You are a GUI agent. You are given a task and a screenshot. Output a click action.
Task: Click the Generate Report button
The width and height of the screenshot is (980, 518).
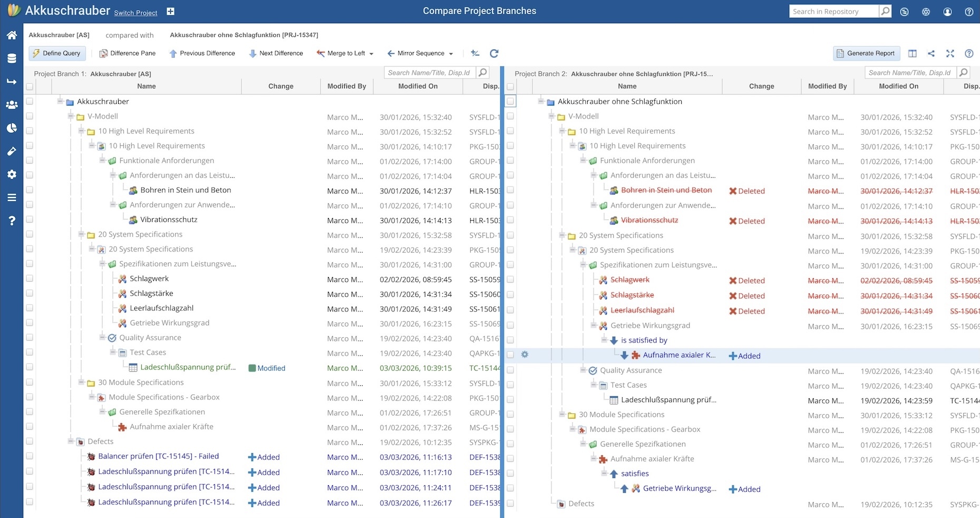pyautogui.click(x=865, y=53)
